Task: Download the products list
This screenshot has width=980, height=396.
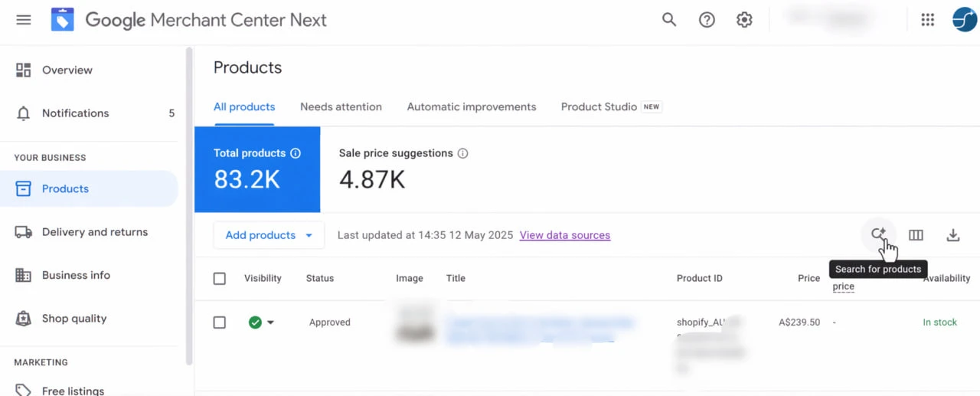Action: point(953,235)
